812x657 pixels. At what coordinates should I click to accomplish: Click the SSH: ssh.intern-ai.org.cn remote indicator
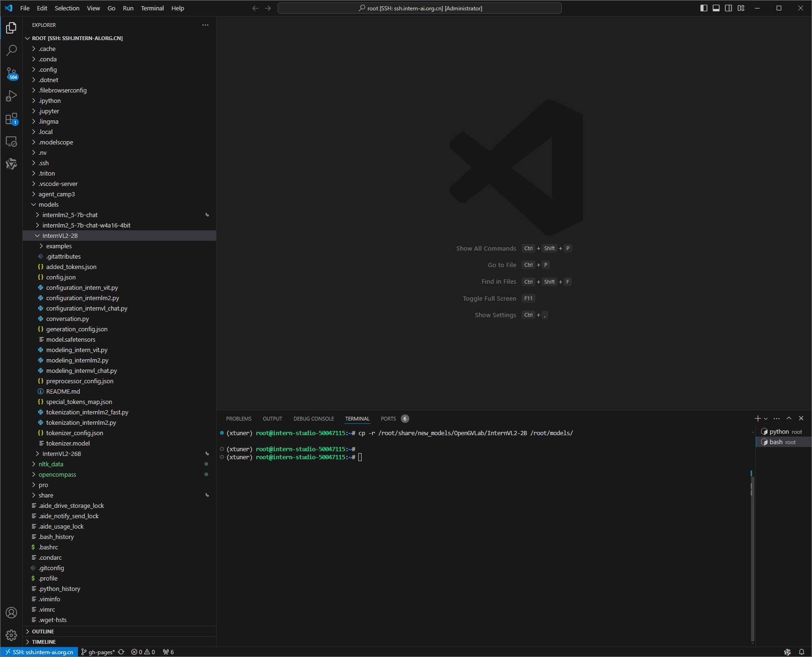click(39, 652)
